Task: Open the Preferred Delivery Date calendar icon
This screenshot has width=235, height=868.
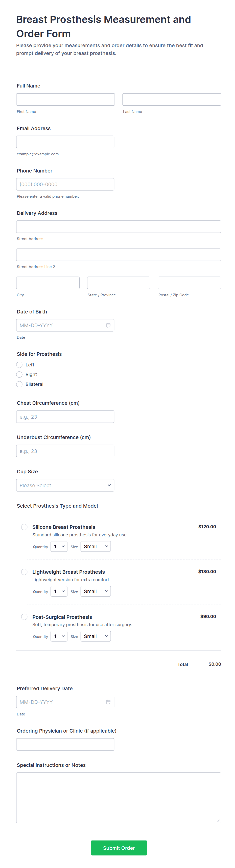Action: [x=108, y=702]
